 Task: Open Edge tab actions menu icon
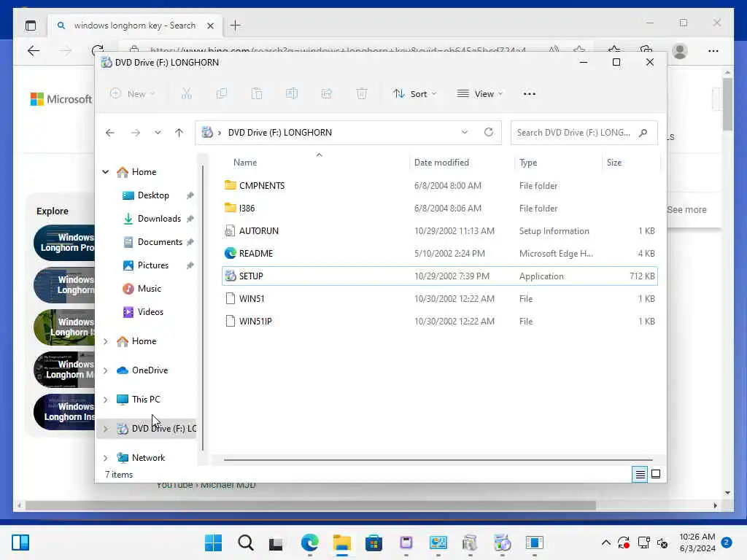[31, 26]
